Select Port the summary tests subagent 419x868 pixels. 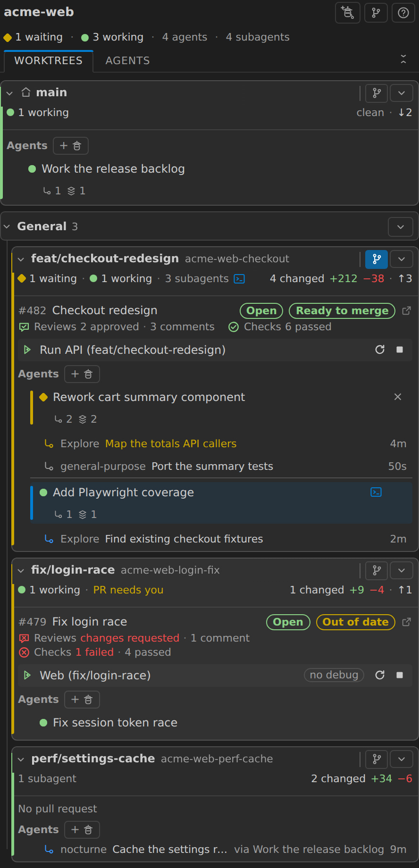tap(212, 467)
